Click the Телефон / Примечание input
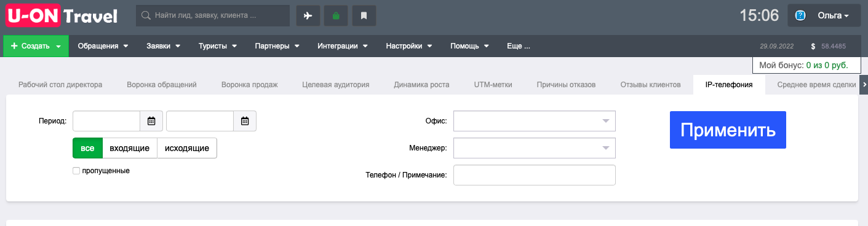868x226 pixels. [534, 175]
